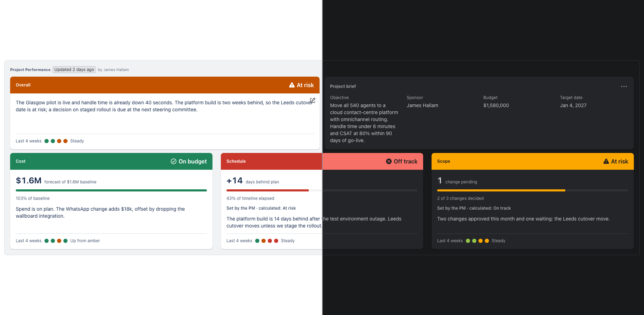This screenshot has height=315, width=644.
Task: Click '43% of timeline elapsed' text
Action: [x=250, y=198]
